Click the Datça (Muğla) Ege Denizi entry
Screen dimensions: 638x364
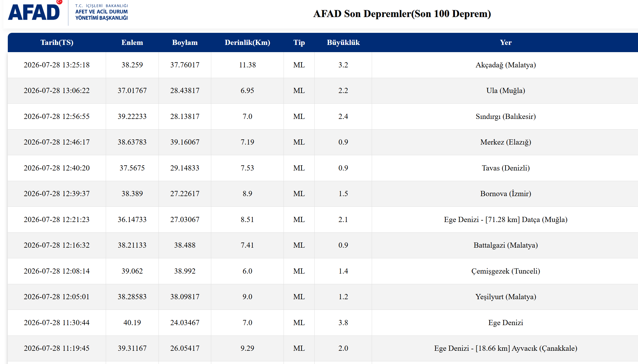(505, 219)
